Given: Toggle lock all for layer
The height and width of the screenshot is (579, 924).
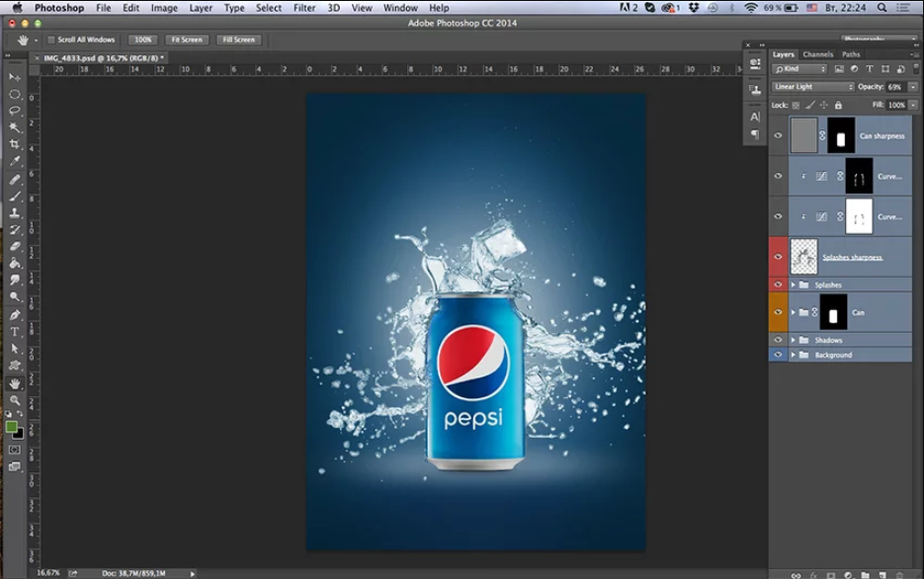Looking at the screenshot, I should click(838, 106).
